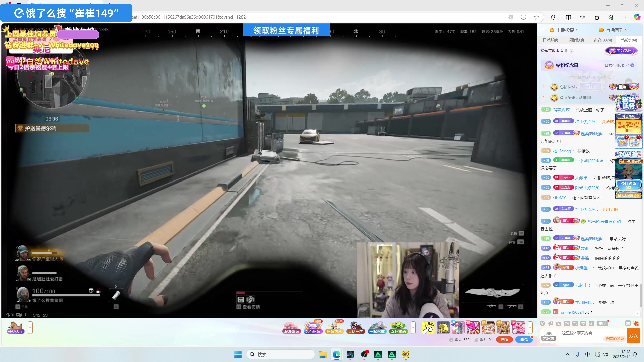The width and height of the screenshot is (644, 362).
Task: Expand 今日共有4位粉丝 arrow
Action: 632,65
